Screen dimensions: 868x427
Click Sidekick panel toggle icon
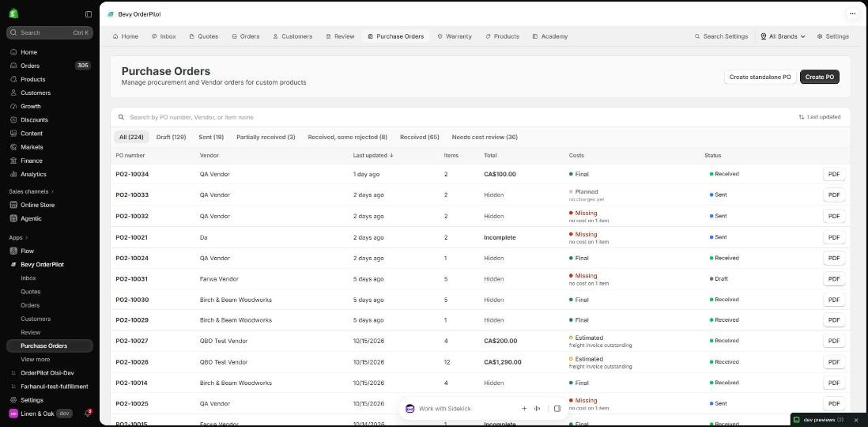[x=557, y=409]
